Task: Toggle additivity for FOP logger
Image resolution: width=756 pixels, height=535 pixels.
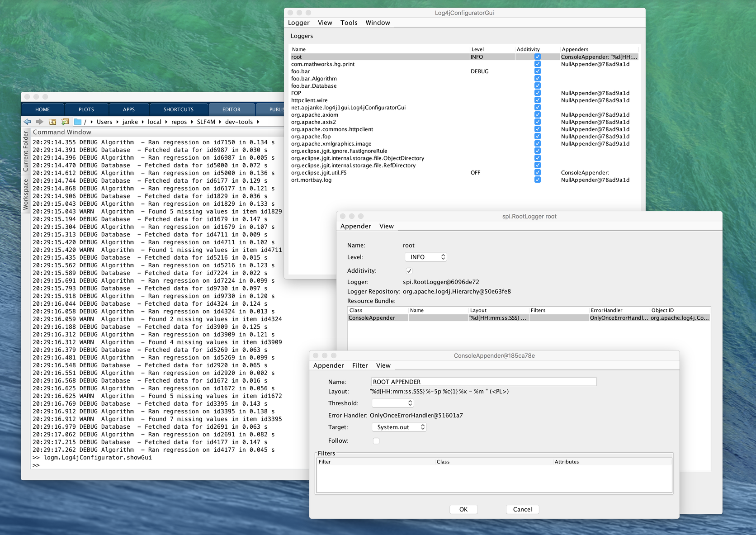Action: pos(538,93)
